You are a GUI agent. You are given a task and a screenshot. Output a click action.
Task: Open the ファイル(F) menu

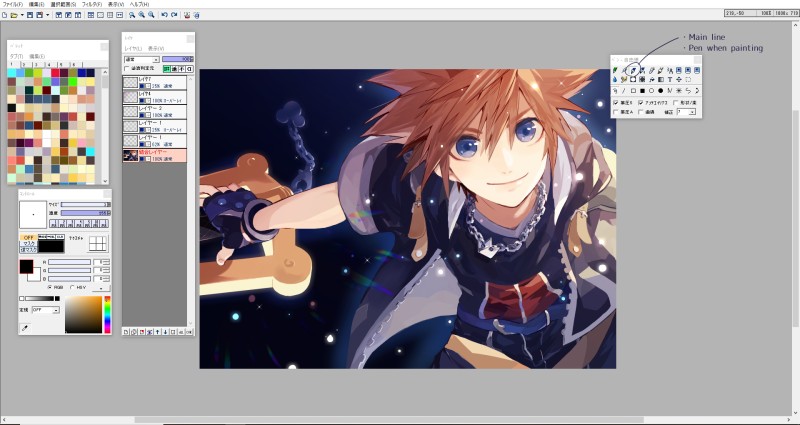point(13,4)
